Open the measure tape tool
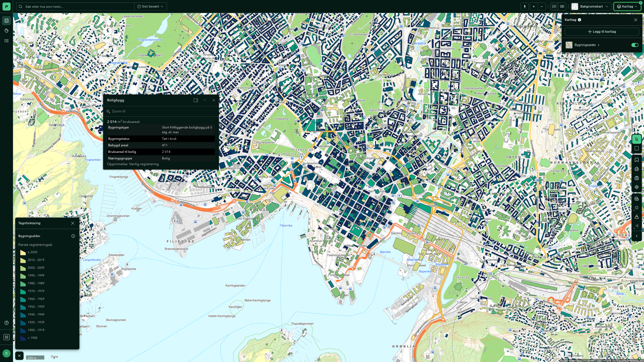644x362 pixels. (x=637, y=199)
